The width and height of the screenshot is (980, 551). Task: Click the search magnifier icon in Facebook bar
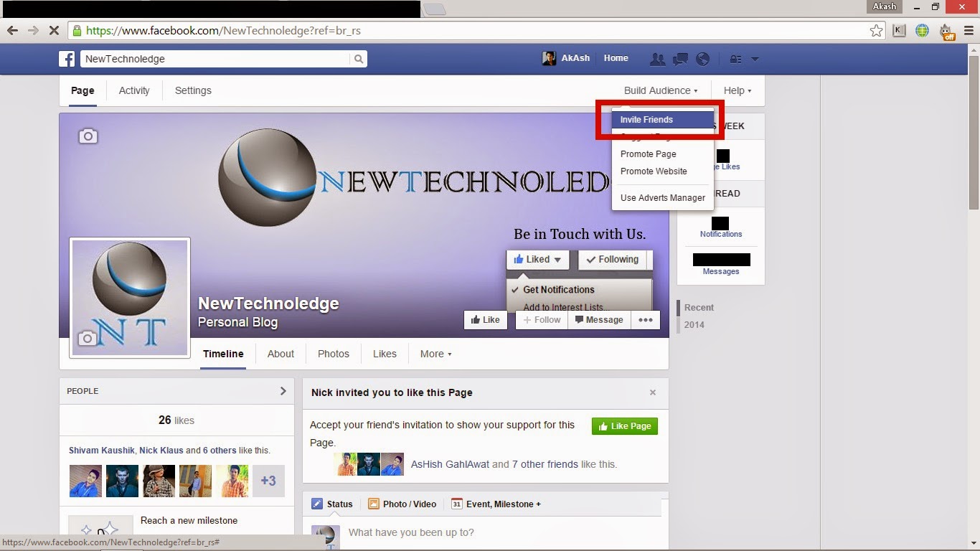coord(359,59)
